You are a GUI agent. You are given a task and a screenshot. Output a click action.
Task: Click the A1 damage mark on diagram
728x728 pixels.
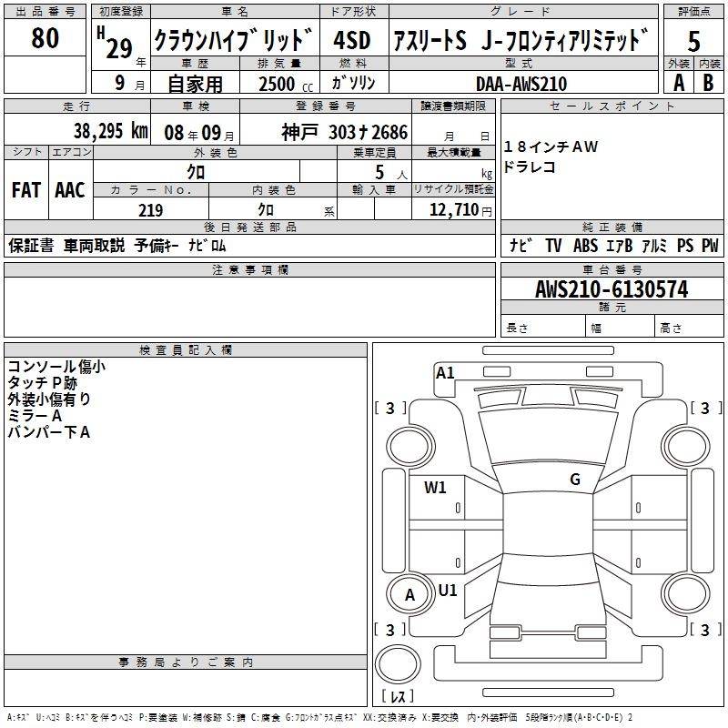coord(445,373)
